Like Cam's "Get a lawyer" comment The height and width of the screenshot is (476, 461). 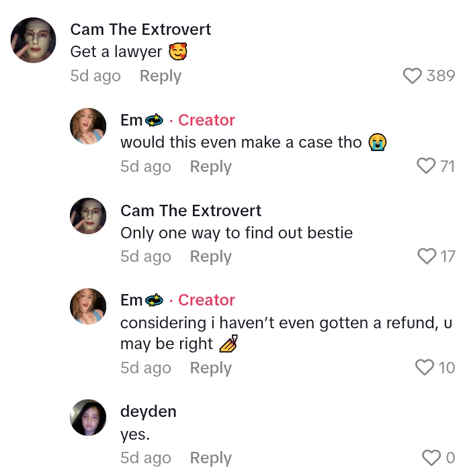click(x=412, y=76)
